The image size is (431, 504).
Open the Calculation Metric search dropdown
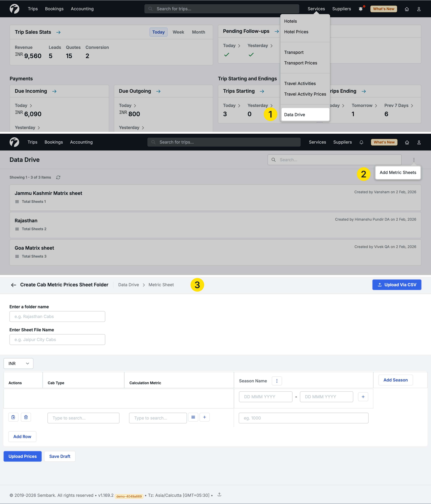(x=158, y=418)
